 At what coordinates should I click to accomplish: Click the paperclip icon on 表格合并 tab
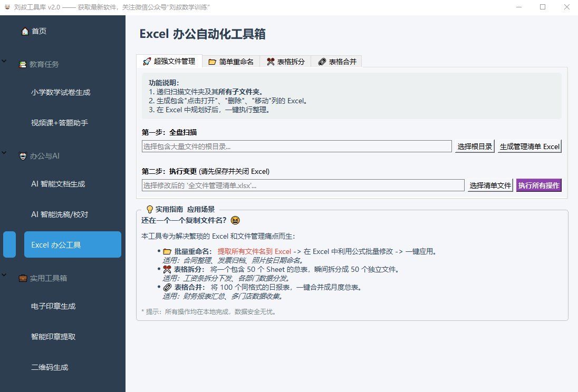pos(322,61)
